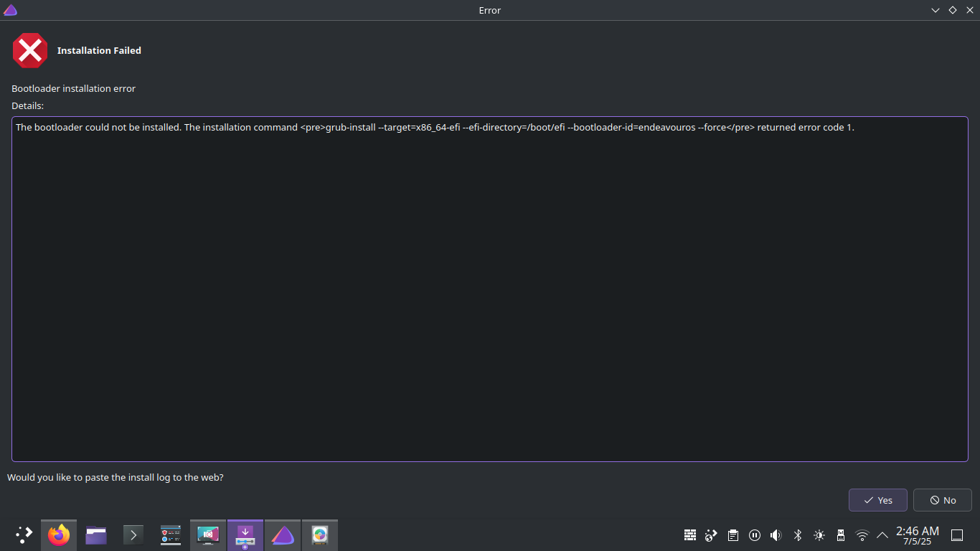Click the No button
This screenshot has height=551, width=980.
pyautogui.click(x=942, y=500)
